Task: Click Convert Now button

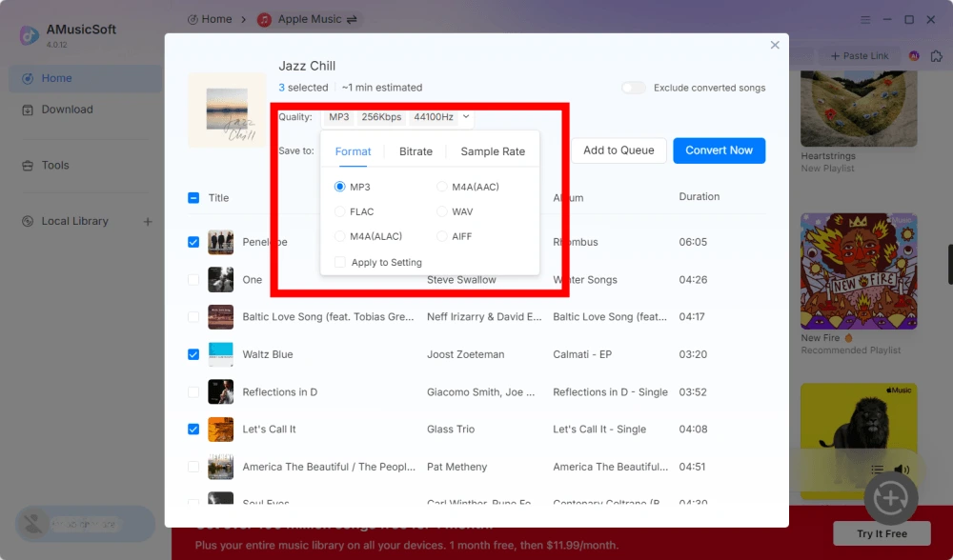Action: [x=719, y=150]
